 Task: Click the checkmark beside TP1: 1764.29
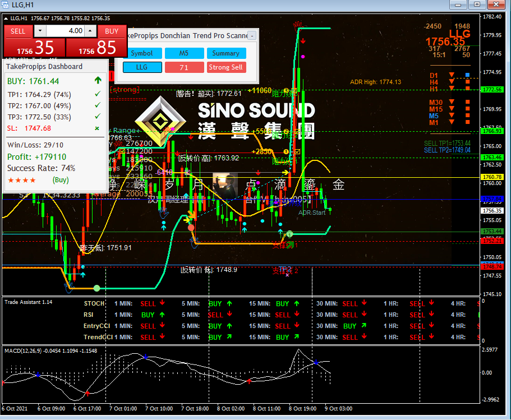[98, 94]
